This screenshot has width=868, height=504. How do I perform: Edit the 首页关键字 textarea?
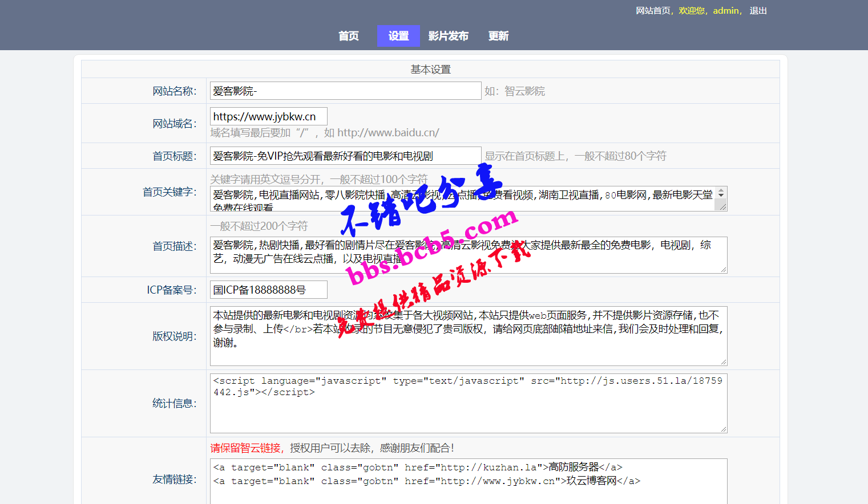[x=468, y=198]
